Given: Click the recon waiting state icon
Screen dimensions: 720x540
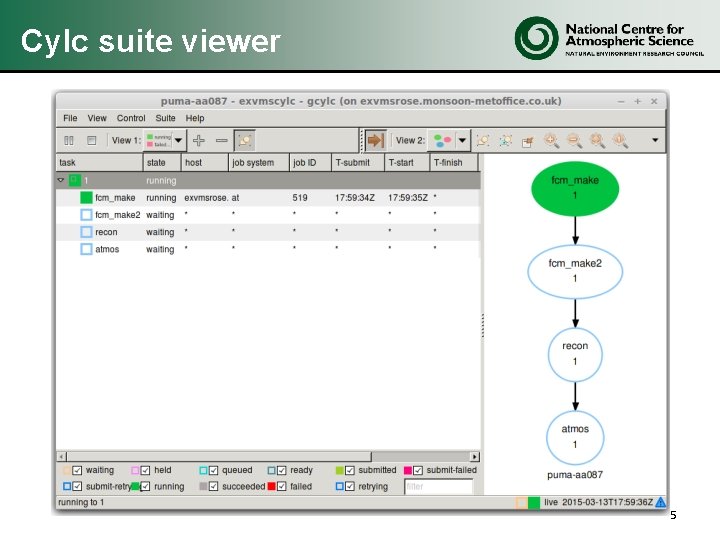Looking at the screenshot, I should tap(86, 232).
